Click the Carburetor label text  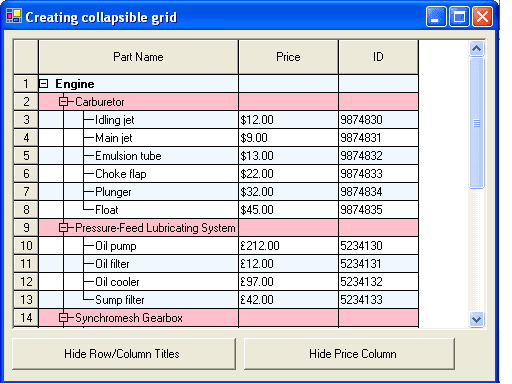click(x=100, y=102)
